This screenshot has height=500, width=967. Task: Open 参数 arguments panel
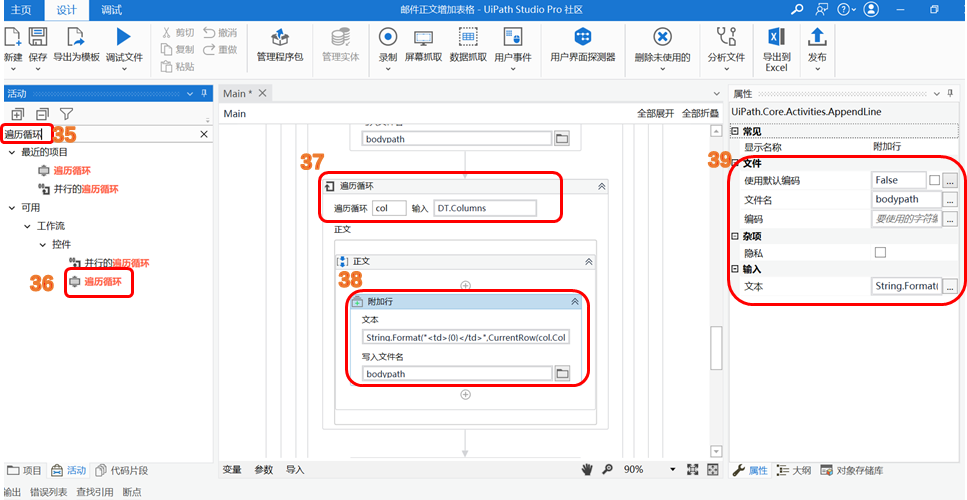click(263, 470)
